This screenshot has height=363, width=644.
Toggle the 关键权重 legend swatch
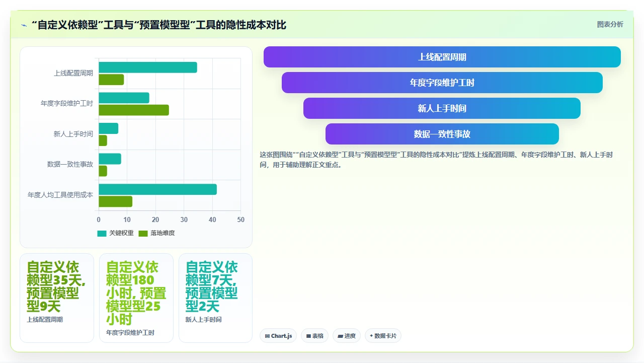pos(102,233)
